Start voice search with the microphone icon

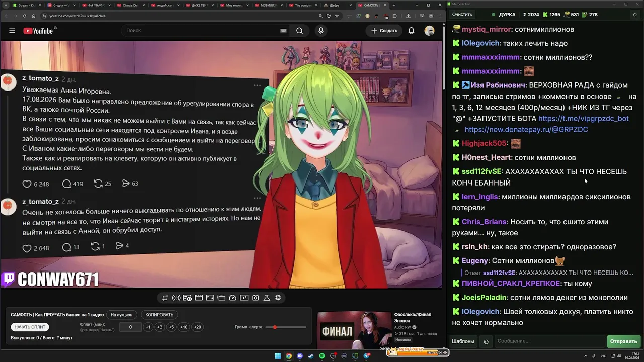(321, 31)
